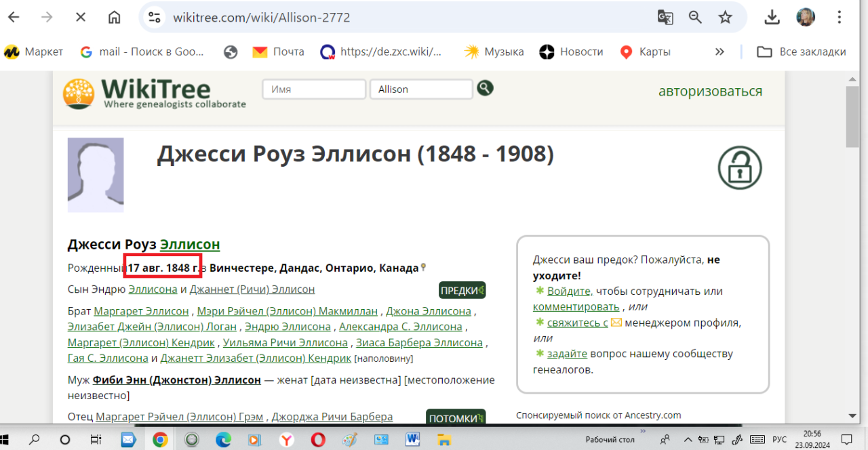Open the browser downloads icon
The image size is (868, 450).
pyautogui.click(x=772, y=18)
